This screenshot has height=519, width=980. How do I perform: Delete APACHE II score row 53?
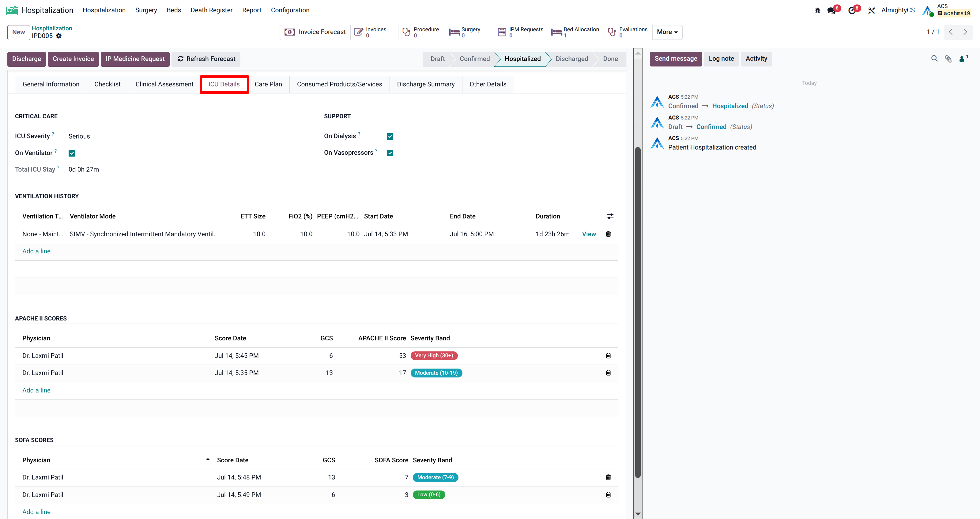pyautogui.click(x=608, y=355)
